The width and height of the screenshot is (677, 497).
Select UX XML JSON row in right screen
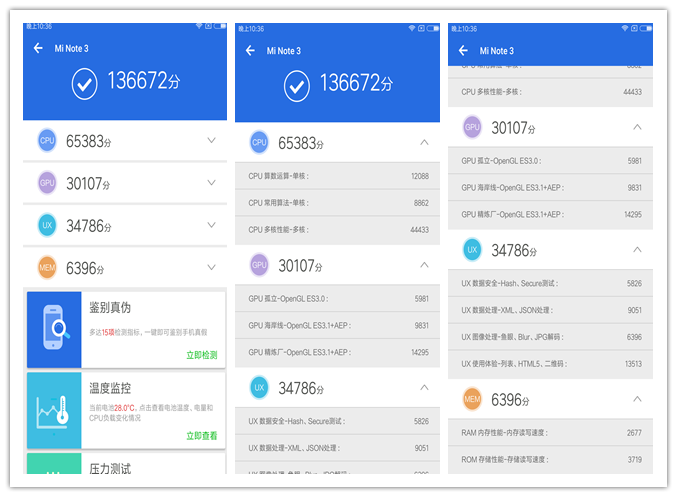click(550, 310)
